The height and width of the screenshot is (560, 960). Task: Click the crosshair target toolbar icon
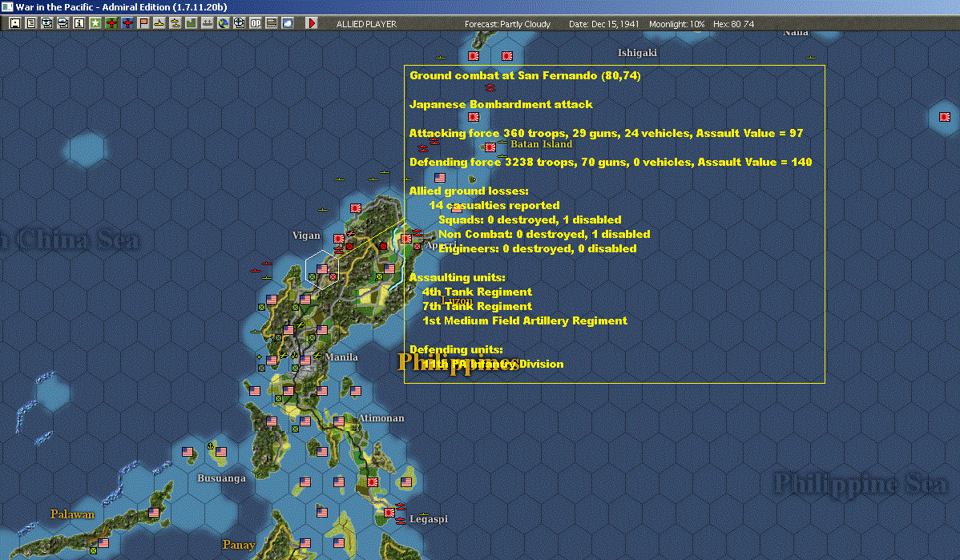[240, 22]
